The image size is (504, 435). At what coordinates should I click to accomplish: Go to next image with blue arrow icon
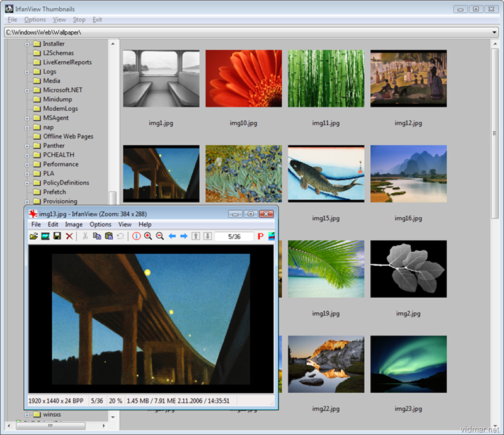coord(183,236)
